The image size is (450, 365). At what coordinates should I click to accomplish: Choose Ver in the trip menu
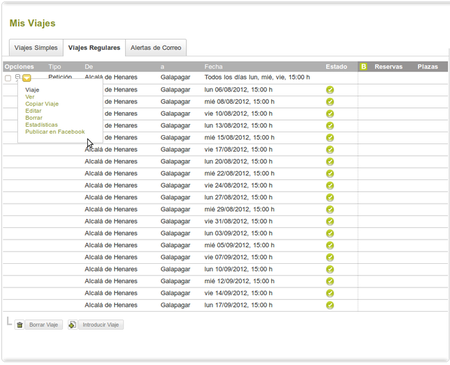(30, 97)
